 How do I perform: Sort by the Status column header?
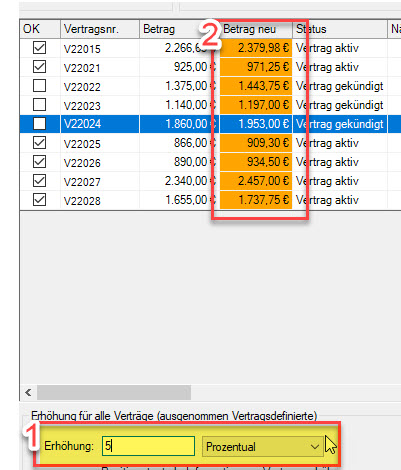tap(340, 29)
